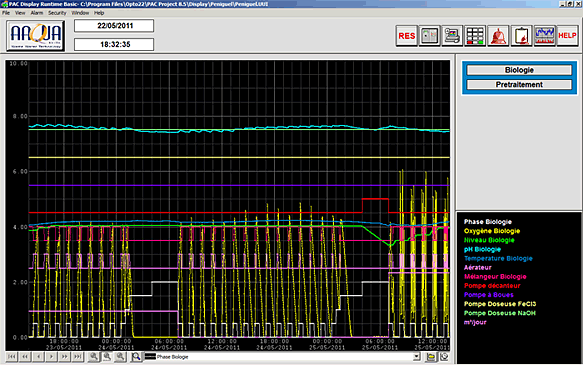
Task: Click the third magnifier zoom icon
Action: point(120,357)
